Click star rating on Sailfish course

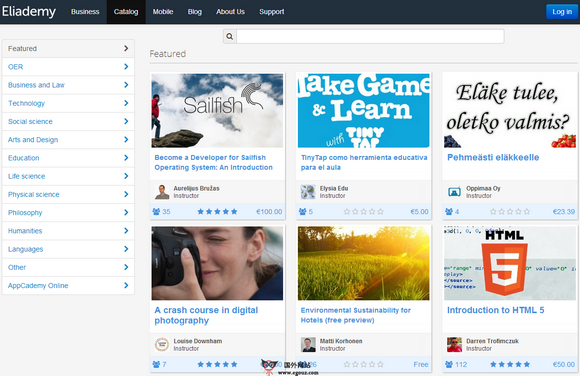point(218,212)
